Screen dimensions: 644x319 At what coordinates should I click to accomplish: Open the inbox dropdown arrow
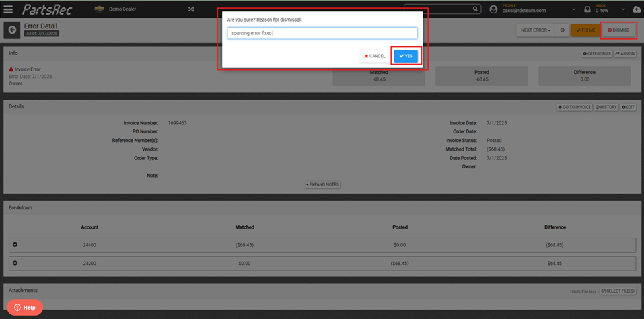(623, 9)
